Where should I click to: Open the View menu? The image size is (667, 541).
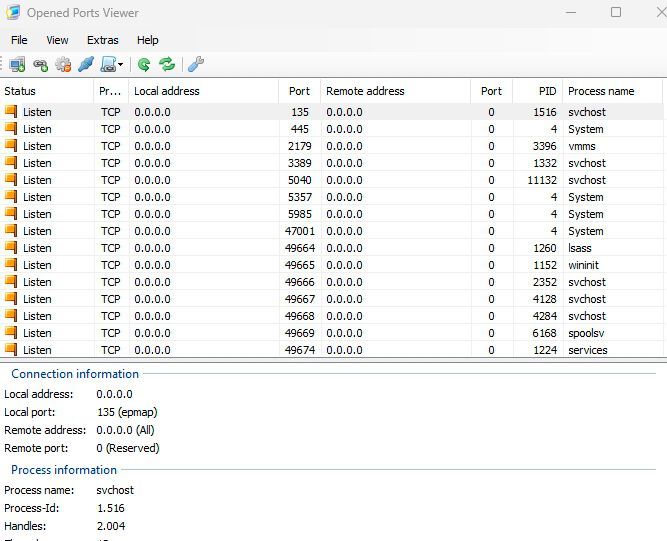[57, 40]
